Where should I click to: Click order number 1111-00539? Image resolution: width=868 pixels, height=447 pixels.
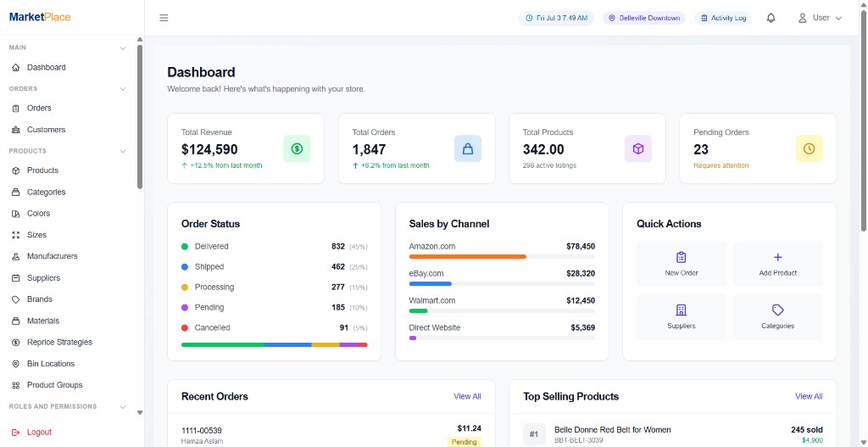click(x=202, y=431)
